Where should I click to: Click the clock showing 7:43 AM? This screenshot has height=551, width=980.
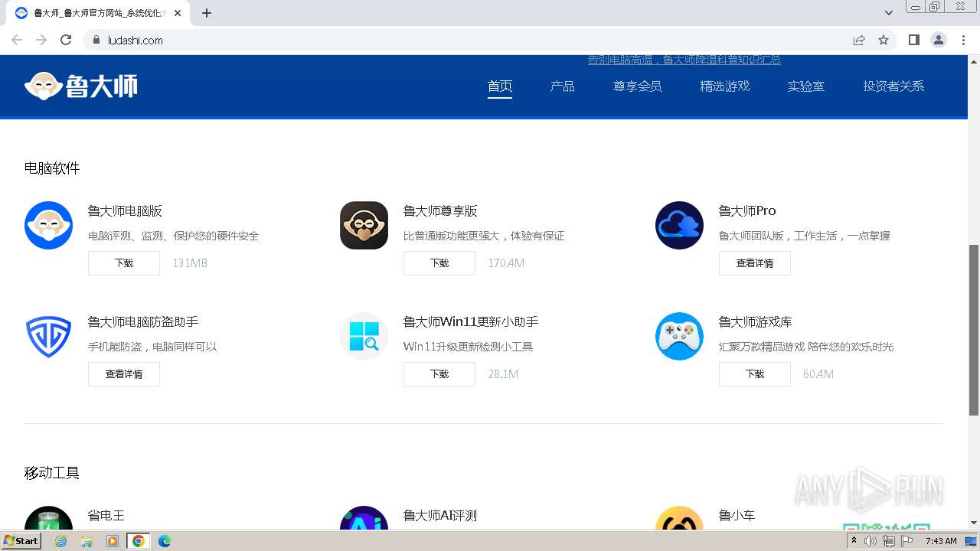[941, 541]
